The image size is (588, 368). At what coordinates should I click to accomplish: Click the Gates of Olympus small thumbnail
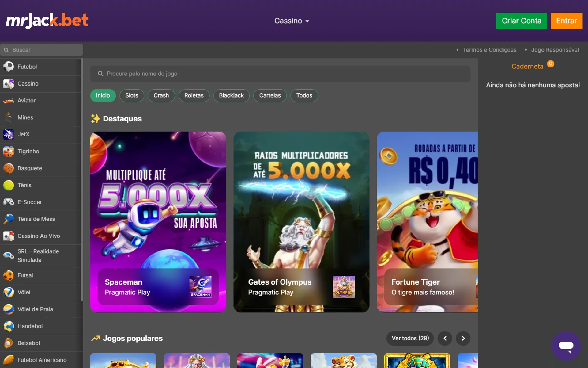pos(344,287)
